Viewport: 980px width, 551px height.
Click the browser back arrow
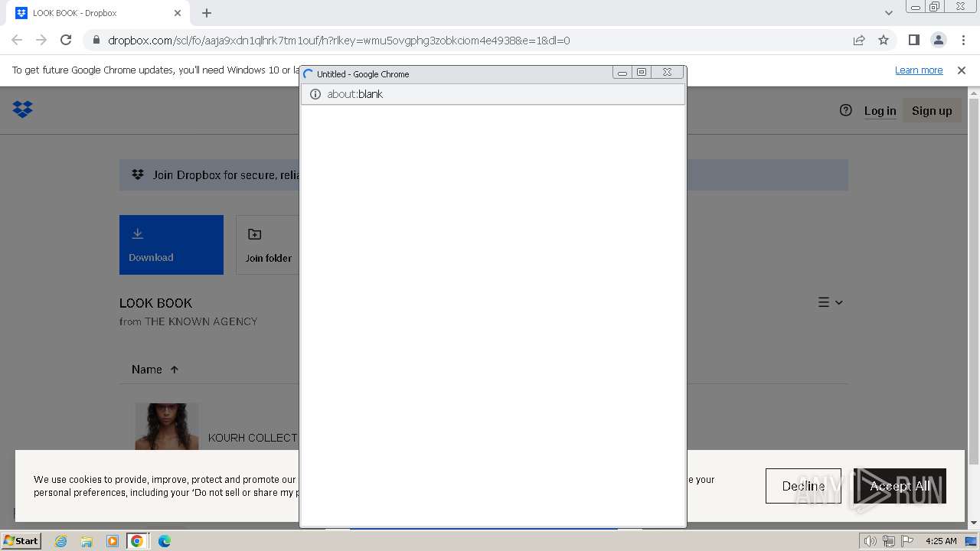click(x=17, y=40)
